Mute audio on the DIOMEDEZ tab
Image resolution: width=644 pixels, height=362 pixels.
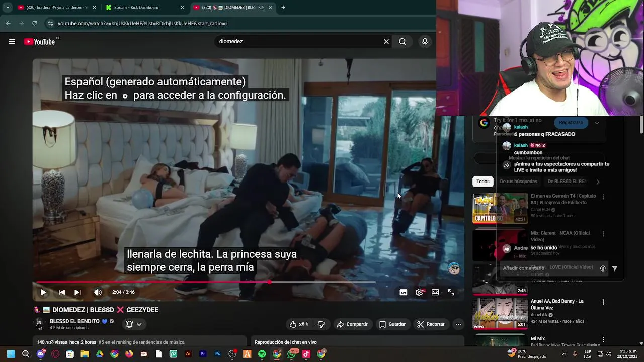point(261,8)
